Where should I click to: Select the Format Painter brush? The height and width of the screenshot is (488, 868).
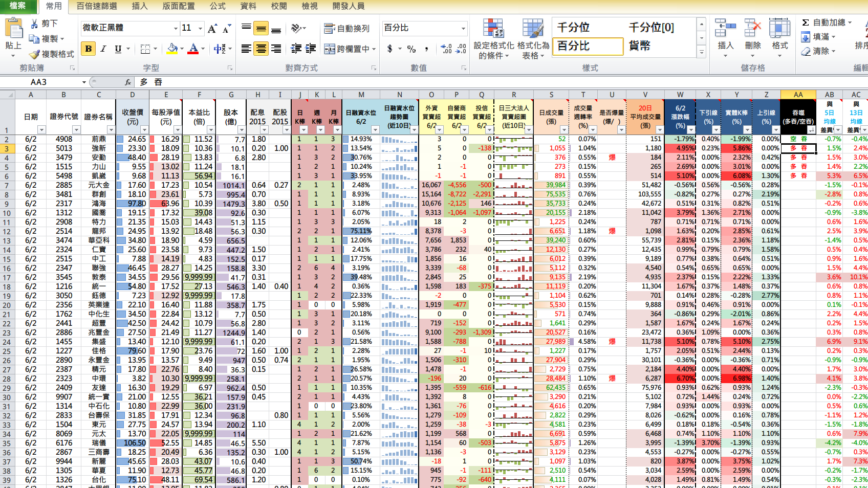34,54
